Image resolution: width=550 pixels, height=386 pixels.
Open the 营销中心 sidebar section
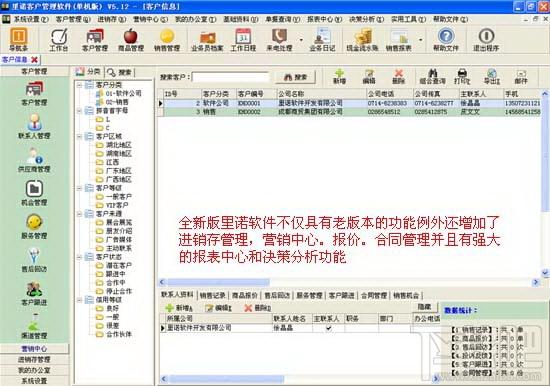[34, 349]
